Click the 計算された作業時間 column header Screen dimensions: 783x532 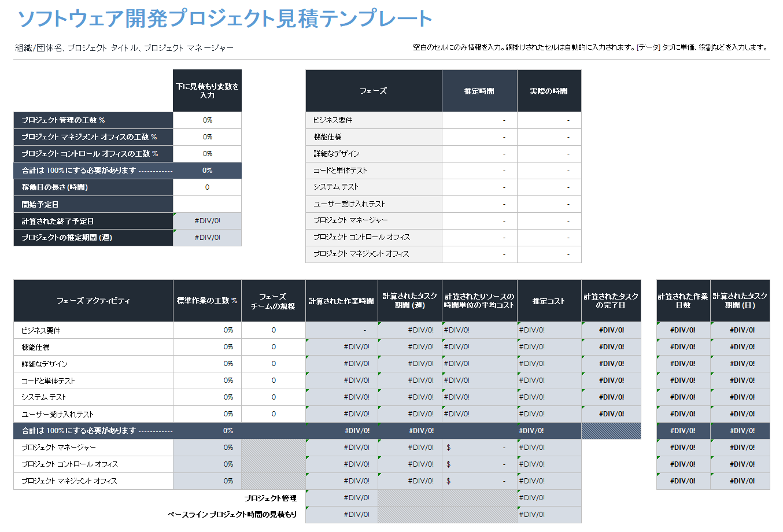[341, 301]
